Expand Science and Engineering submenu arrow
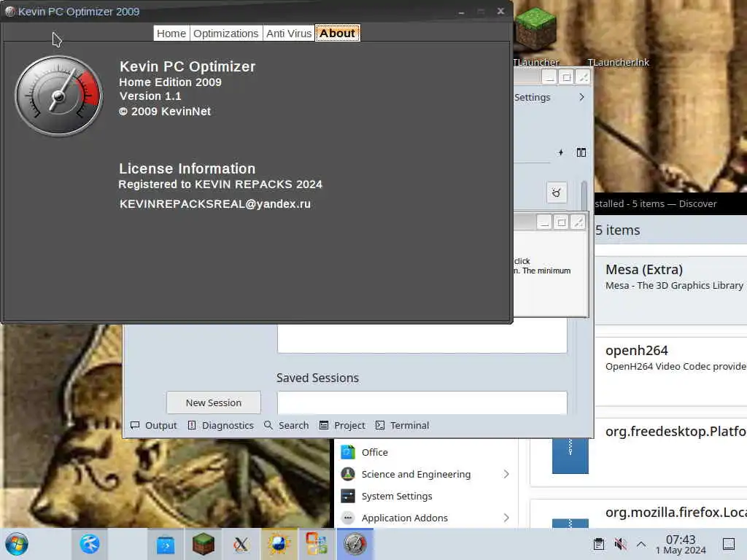747x560 pixels. (506, 474)
